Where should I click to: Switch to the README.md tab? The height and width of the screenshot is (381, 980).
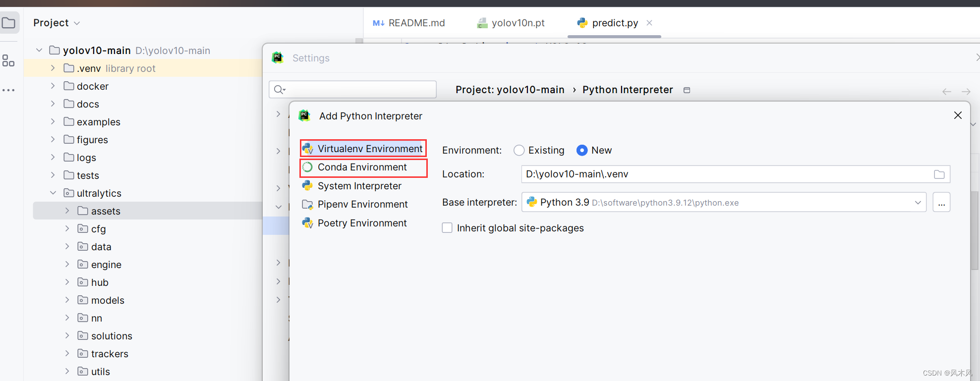pos(409,23)
